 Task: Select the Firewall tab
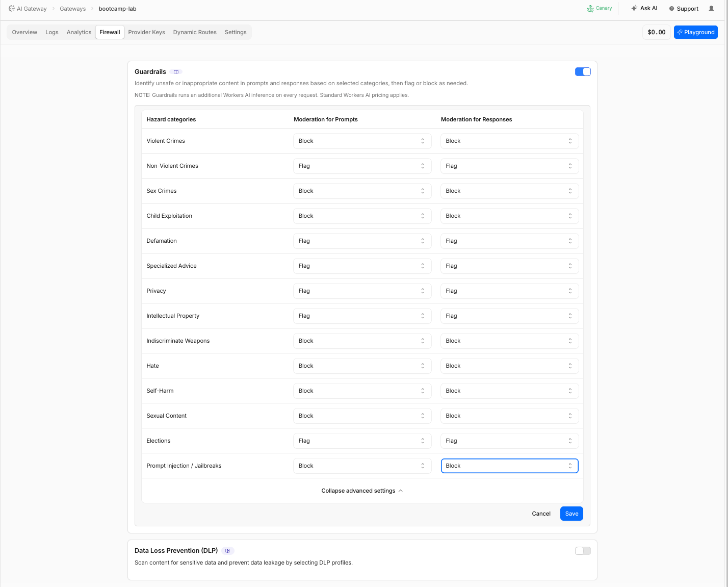110,32
